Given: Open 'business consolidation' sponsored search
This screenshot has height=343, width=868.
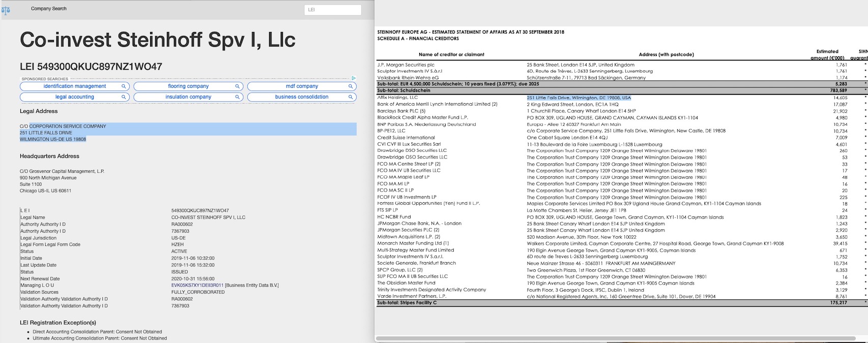Looking at the screenshot, I should tap(302, 97).
